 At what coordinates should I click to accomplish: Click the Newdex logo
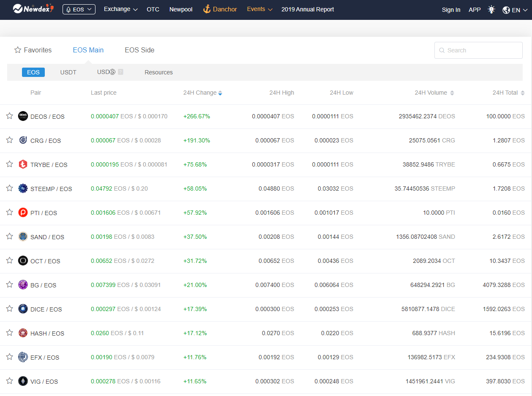33,8
